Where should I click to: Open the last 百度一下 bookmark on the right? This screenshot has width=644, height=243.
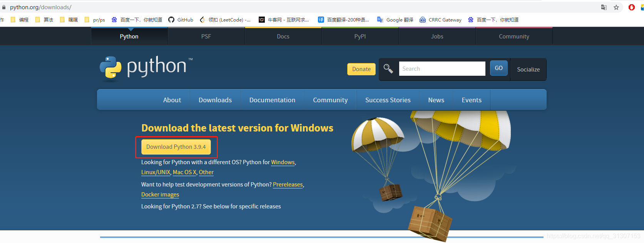click(493, 20)
